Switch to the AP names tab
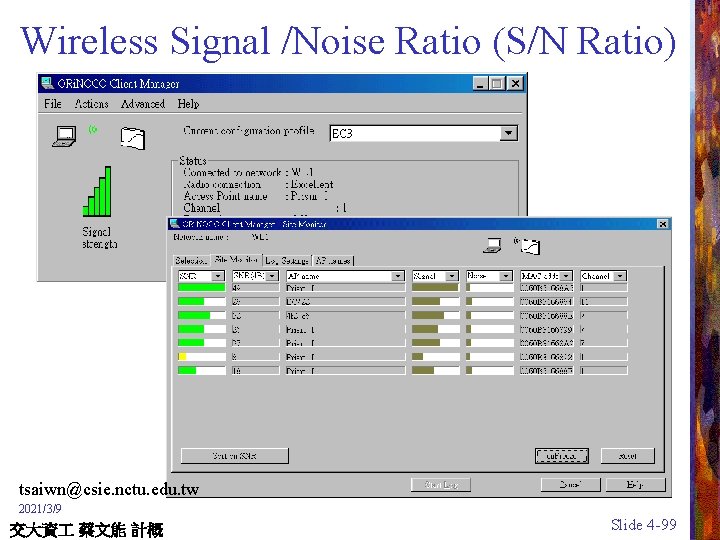 pos(333,260)
